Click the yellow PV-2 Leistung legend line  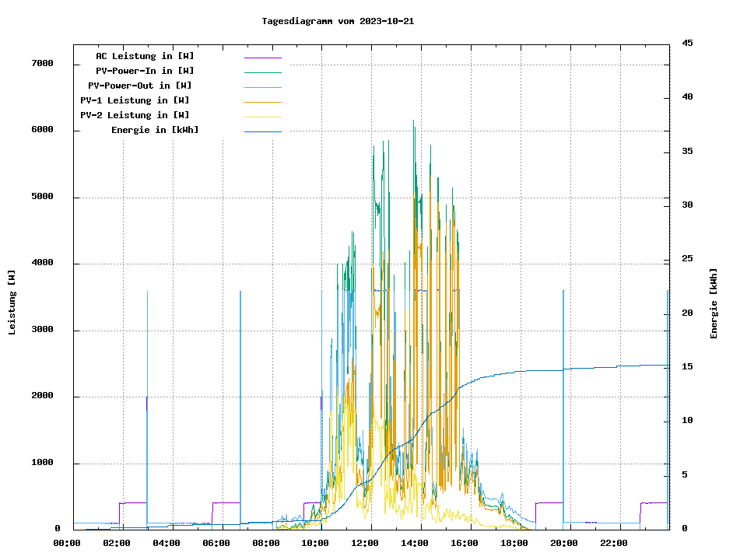point(262,117)
